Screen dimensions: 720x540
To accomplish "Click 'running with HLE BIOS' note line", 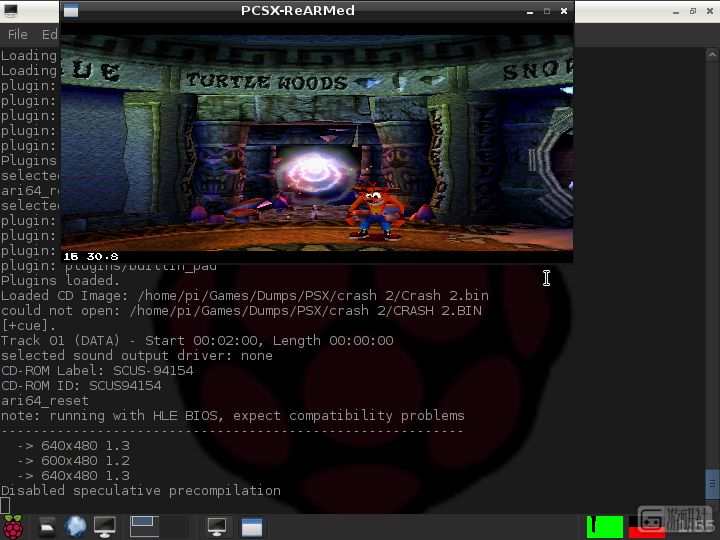I will pyautogui.click(x=233, y=416).
